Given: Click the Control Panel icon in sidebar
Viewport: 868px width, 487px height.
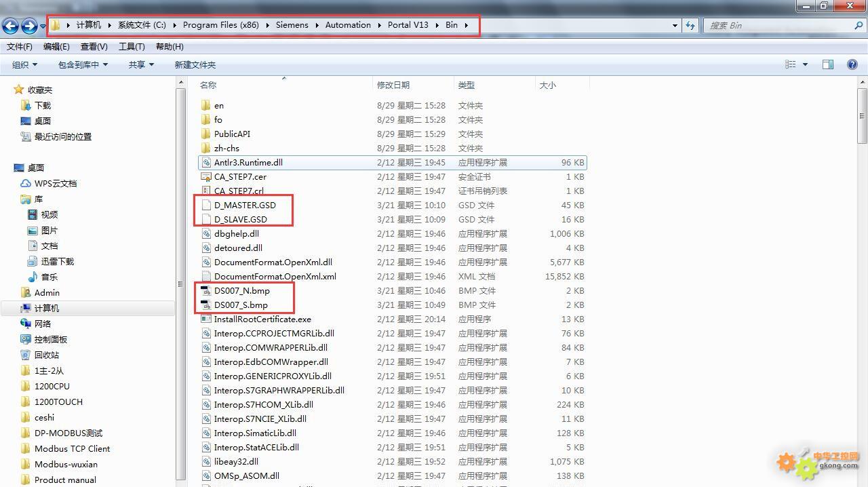Looking at the screenshot, I should (26, 339).
